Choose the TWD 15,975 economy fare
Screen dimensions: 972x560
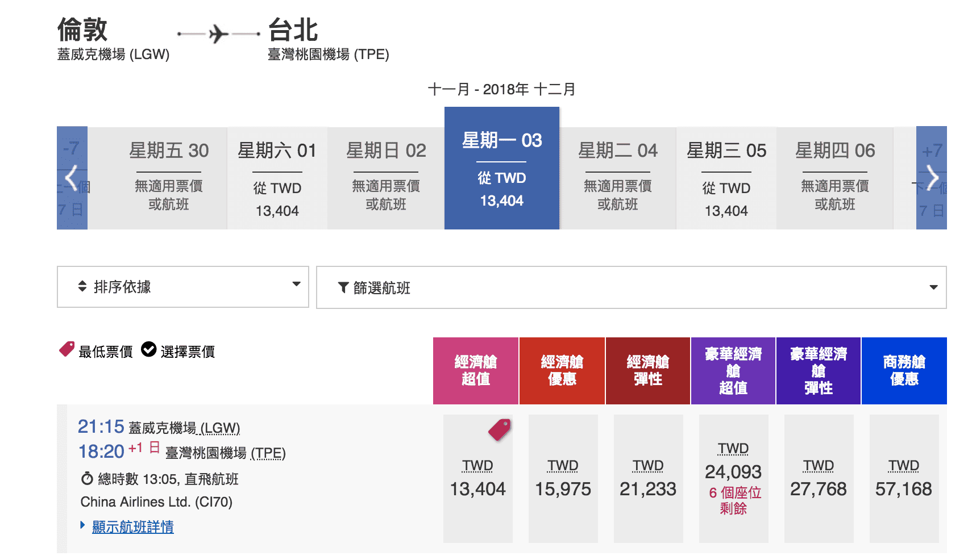(563, 479)
